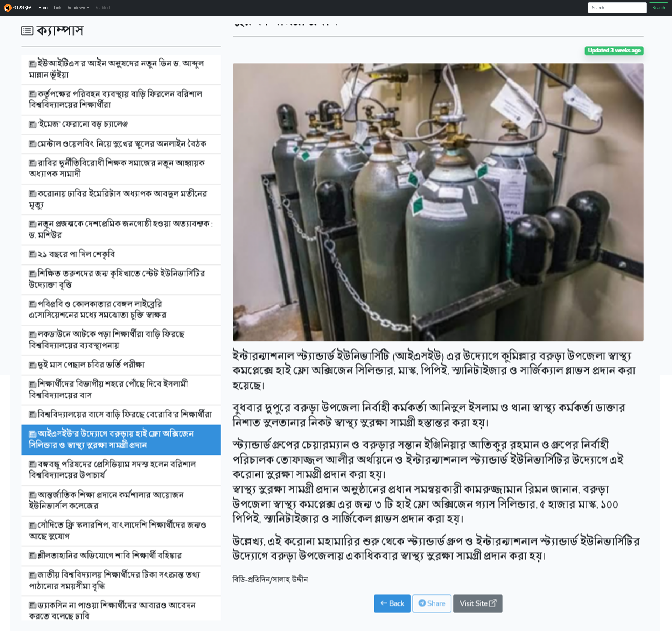
Task: Click newspaper icon beside দুই মাস পেছাল চবির ভর্তি পরীক্ষা
Action: [33, 365]
